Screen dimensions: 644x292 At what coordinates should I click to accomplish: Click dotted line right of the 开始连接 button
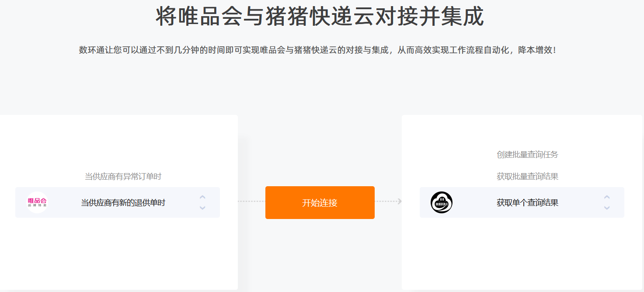[x=386, y=201]
